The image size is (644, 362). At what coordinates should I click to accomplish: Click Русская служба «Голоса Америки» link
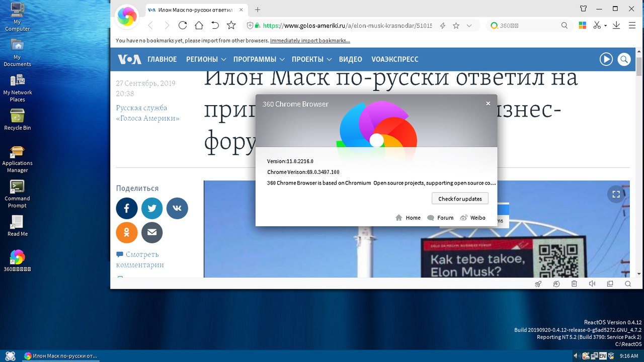pos(147,113)
